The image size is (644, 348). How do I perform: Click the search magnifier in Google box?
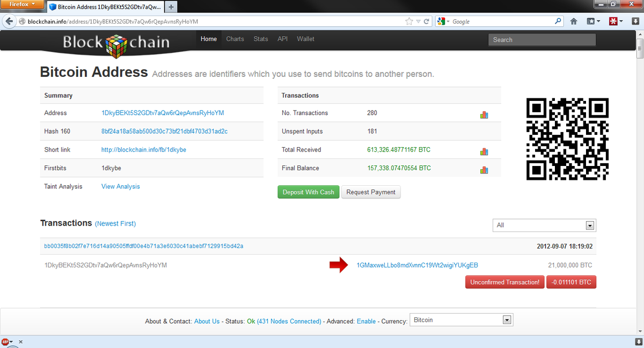click(x=558, y=21)
